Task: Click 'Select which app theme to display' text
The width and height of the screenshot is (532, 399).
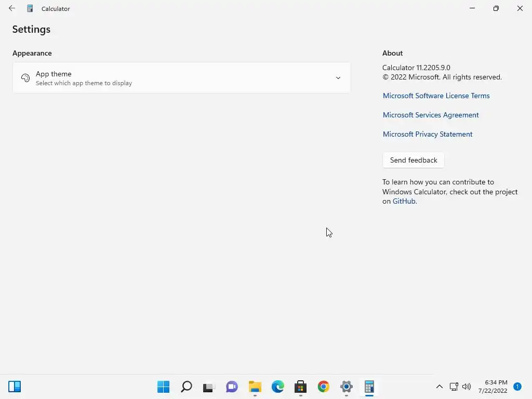Action: pyautogui.click(x=84, y=83)
